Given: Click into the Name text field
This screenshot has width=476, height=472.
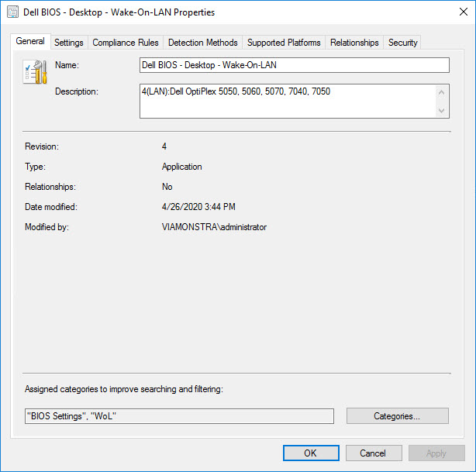Looking at the screenshot, I should [294, 65].
